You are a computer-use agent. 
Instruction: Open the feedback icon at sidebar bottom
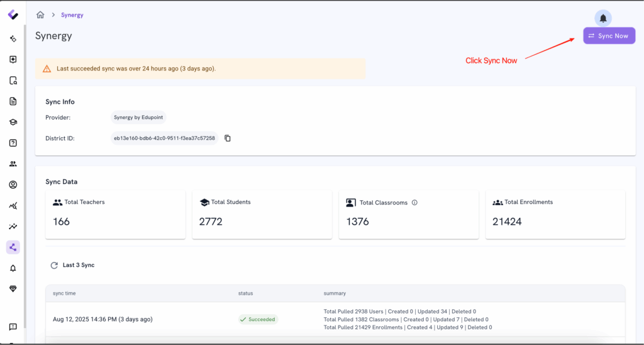(x=13, y=327)
